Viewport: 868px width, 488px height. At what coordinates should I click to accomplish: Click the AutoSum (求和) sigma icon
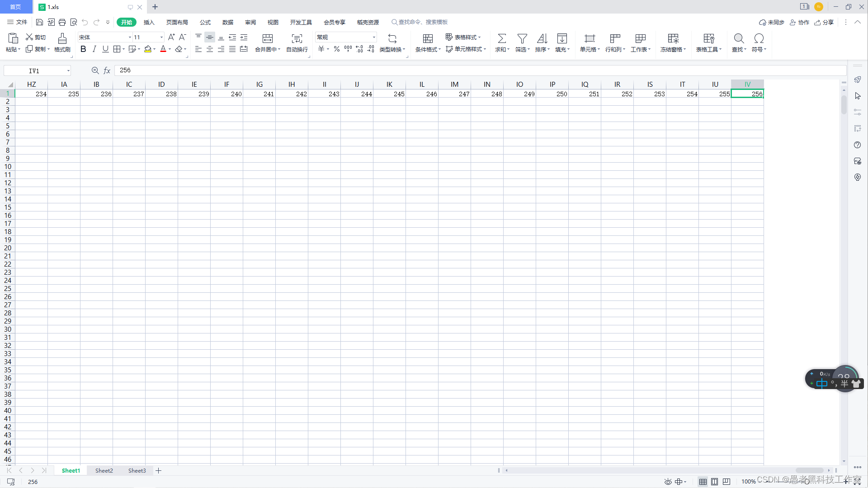click(501, 39)
